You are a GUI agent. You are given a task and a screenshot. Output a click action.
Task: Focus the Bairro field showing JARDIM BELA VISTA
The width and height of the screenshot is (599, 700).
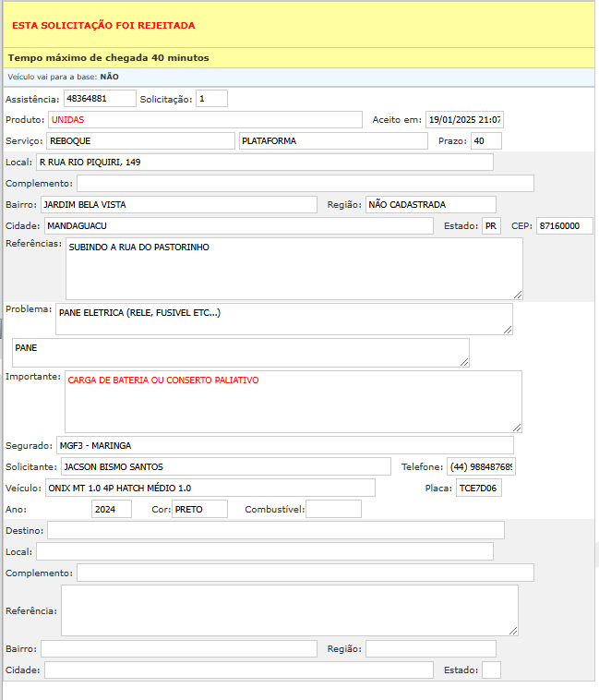coord(178,204)
